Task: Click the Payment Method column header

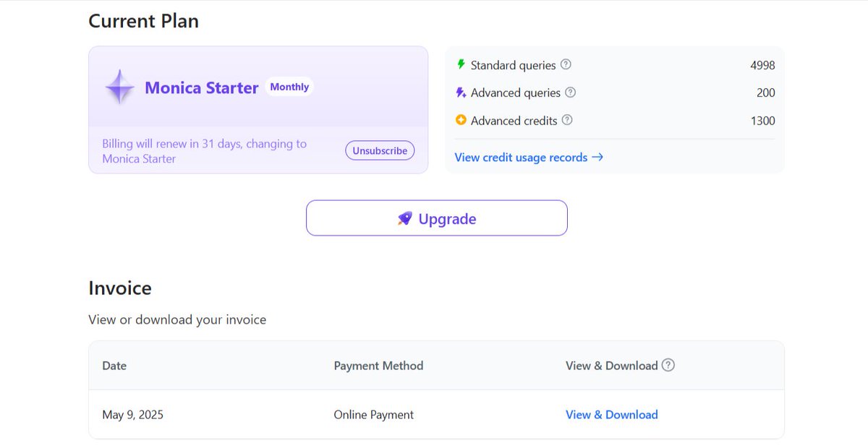Action: pos(378,366)
